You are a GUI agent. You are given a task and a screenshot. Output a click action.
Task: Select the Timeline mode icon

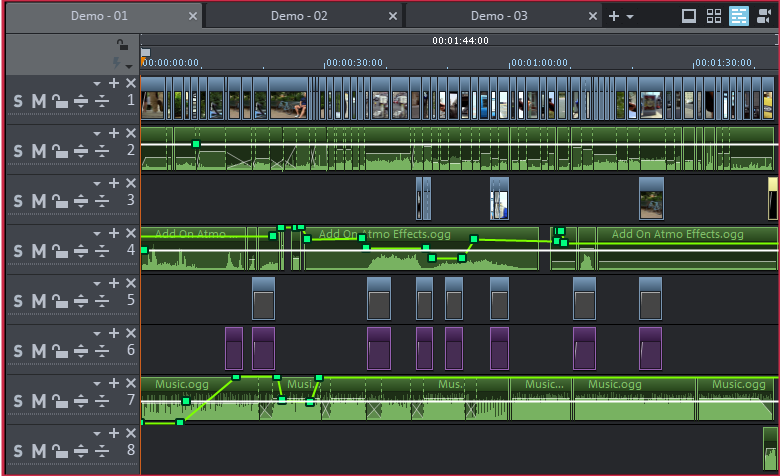(x=739, y=16)
